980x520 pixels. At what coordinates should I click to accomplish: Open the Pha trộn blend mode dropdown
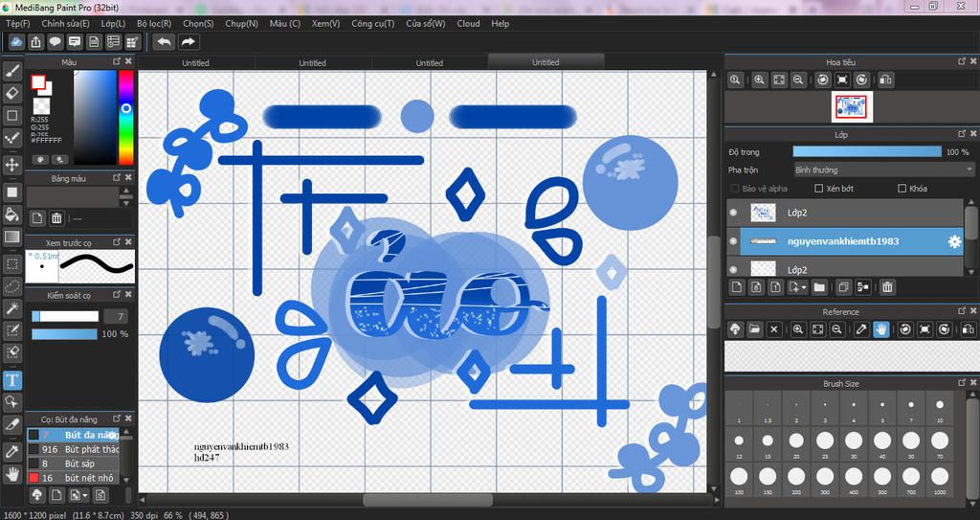(883, 170)
